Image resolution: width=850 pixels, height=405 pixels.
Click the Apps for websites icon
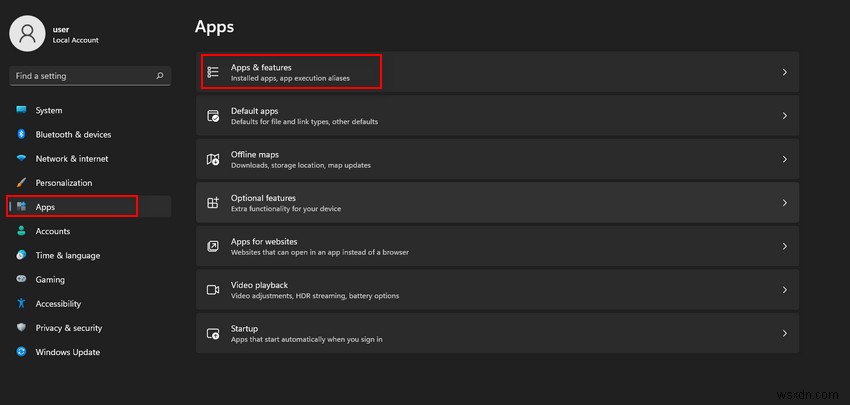tap(213, 246)
